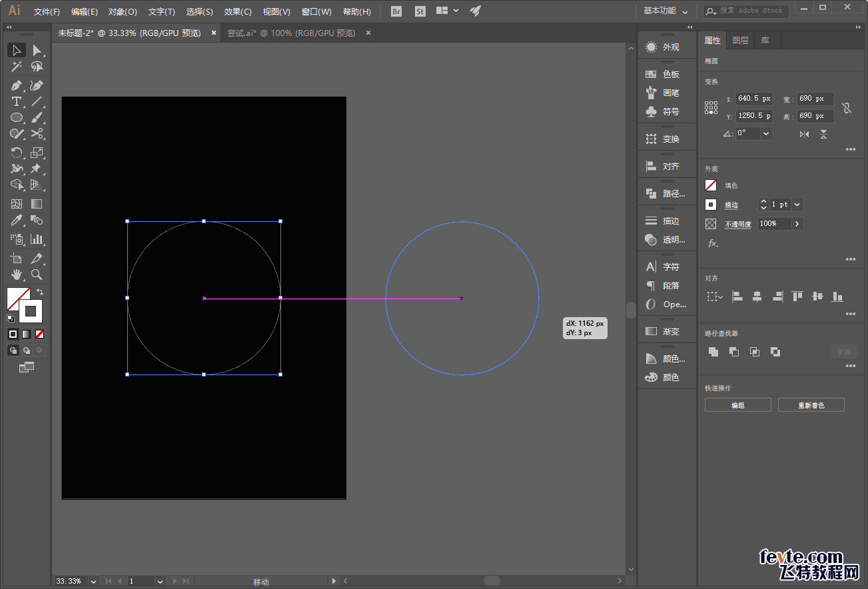This screenshot has height=589, width=868.
Task: Expand the zoom level dropdown
Action: tap(93, 581)
